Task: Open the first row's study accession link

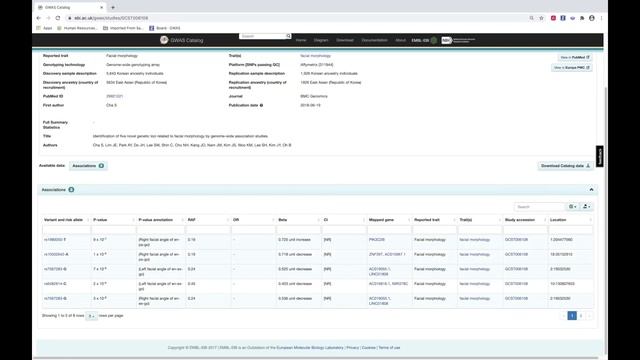Action: [516, 240]
